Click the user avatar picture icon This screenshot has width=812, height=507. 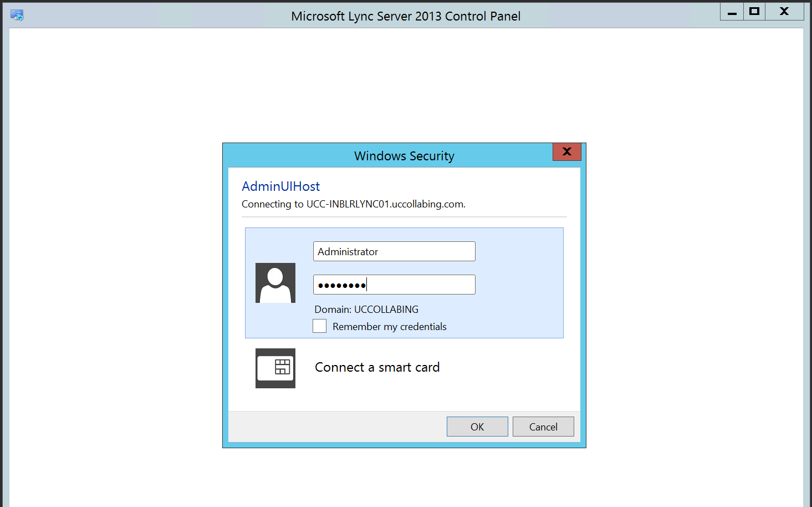click(x=275, y=283)
